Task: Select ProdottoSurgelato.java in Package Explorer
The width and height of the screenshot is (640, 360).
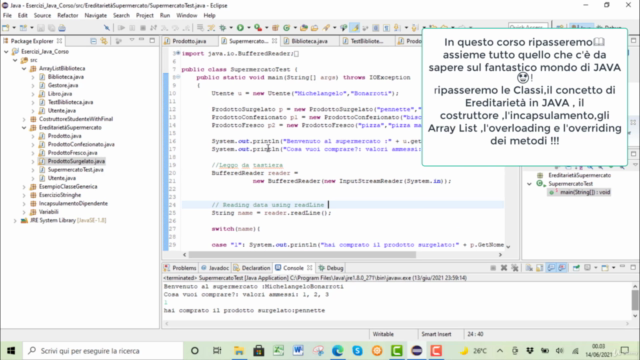Action: point(76,161)
